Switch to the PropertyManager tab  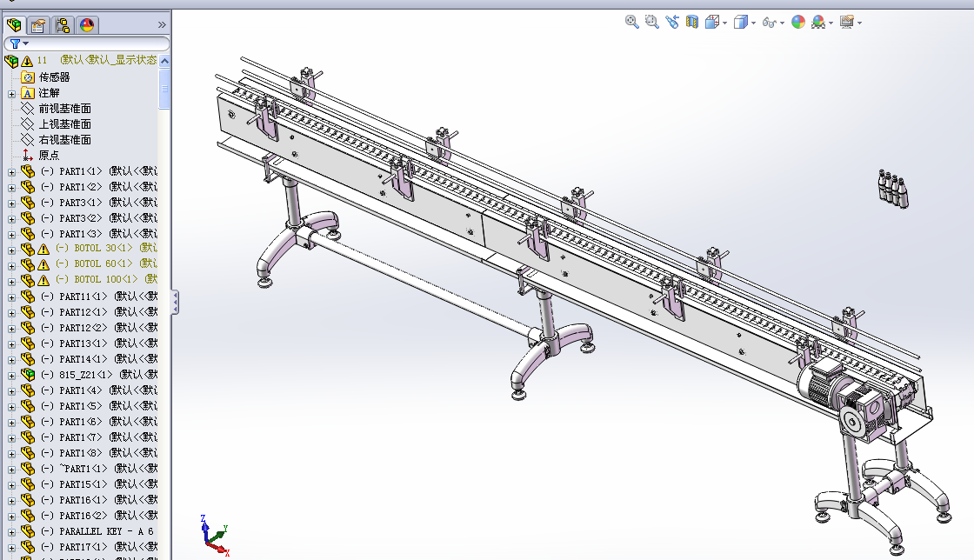tap(38, 25)
